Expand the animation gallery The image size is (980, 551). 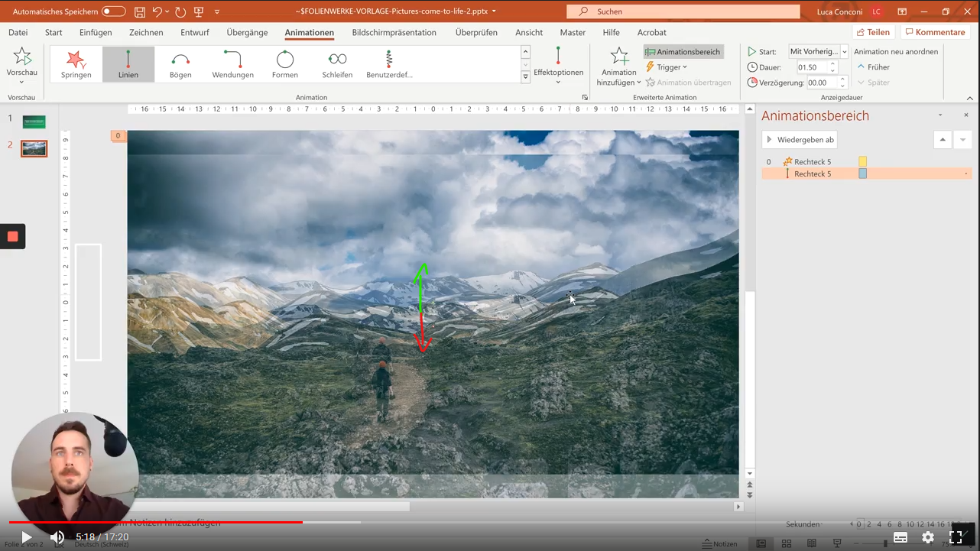(525, 77)
